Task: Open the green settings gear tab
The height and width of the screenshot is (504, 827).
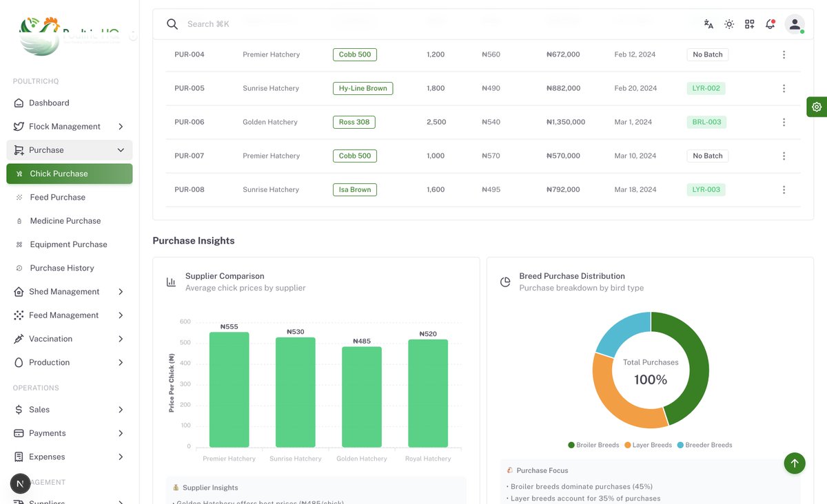Action: pyautogui.click(x=817, y=107)
